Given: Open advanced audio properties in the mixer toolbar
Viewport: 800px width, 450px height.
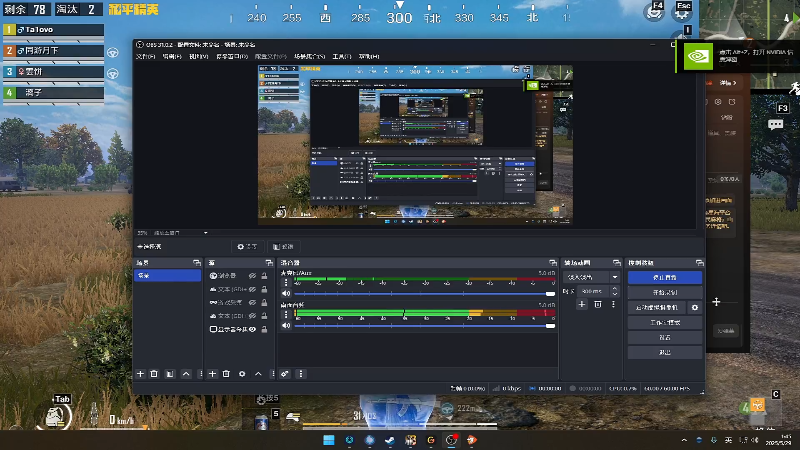Looking at the screenshot, I should coord(285,374).
